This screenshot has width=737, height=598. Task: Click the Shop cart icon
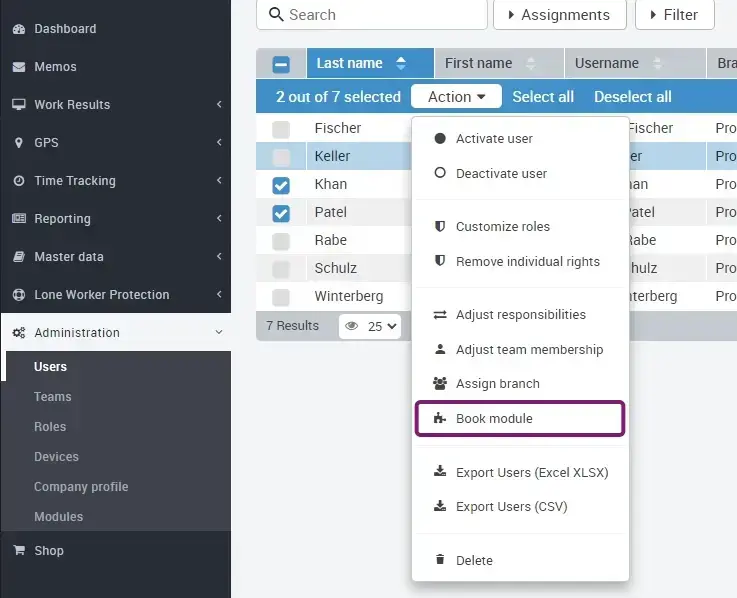coord(18,551)
